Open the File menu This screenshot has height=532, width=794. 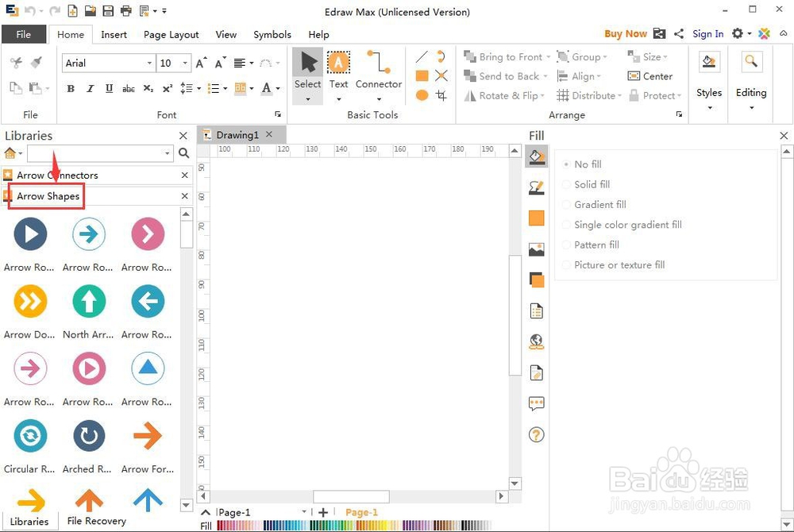23,34
